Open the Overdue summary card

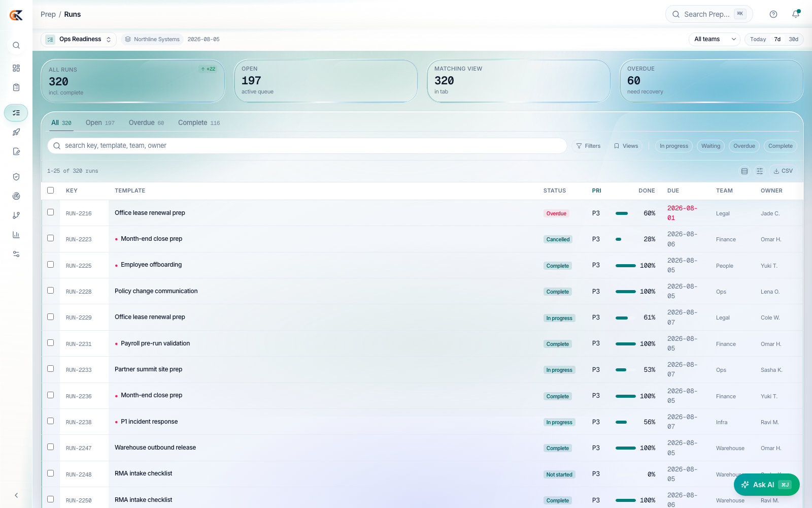(712, 81)
